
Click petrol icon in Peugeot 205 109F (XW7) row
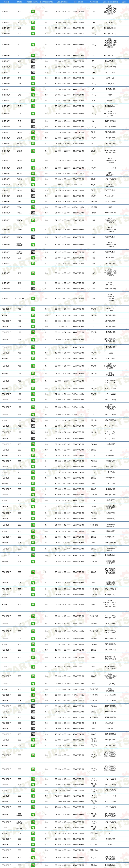[x=33, y=467]
